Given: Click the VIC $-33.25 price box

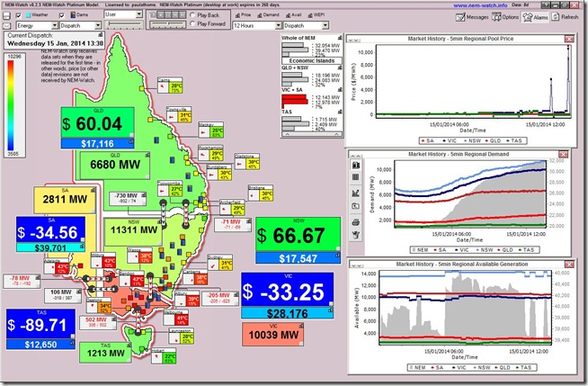Looking at the screenshot, I should 287,290.
